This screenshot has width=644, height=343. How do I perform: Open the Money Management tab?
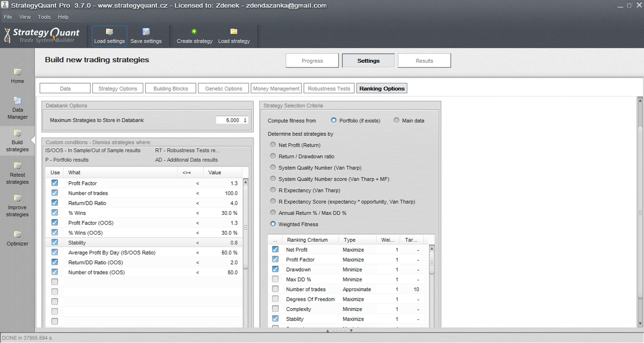click(276, 88)
